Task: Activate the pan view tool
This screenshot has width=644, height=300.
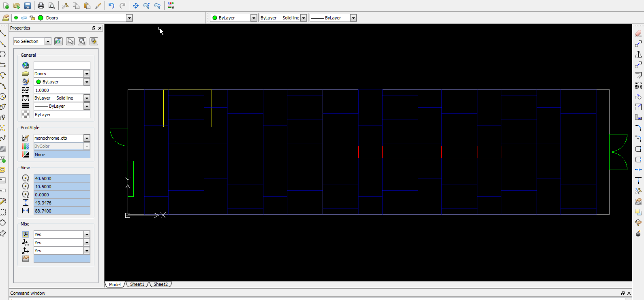Action: (136, 6)
